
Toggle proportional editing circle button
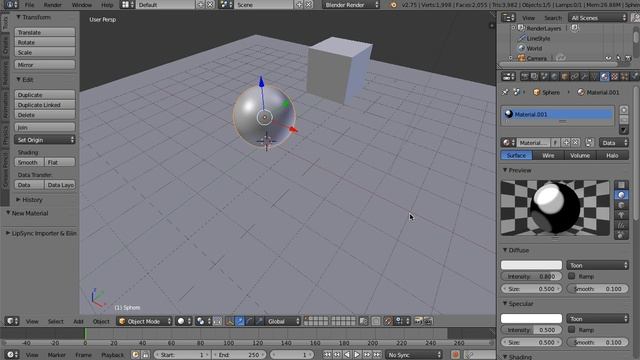click(x=376, y=321)
